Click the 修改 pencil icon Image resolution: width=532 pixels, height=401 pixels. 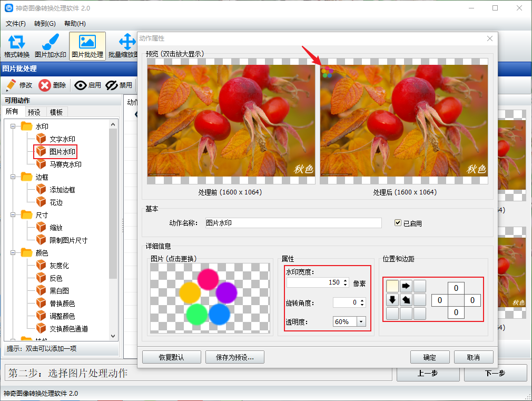tap(11, 85)
